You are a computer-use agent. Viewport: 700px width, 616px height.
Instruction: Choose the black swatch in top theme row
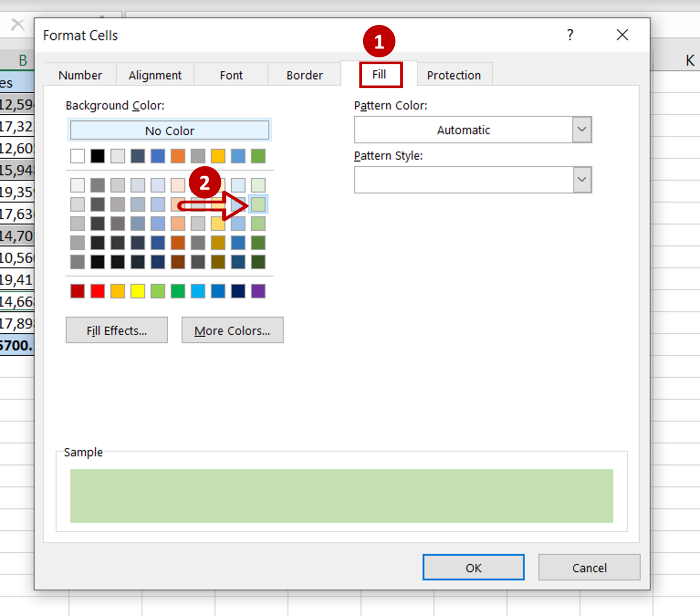pyautogui.click(x=98, y=156)
